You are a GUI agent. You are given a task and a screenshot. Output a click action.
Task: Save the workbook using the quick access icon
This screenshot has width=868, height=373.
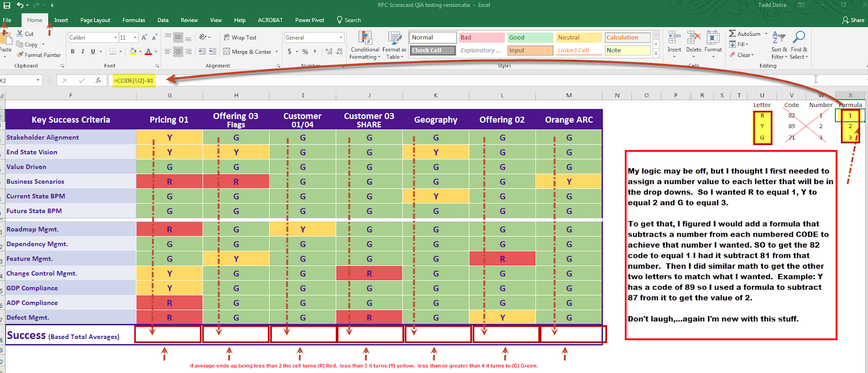[x=7, y=5]
